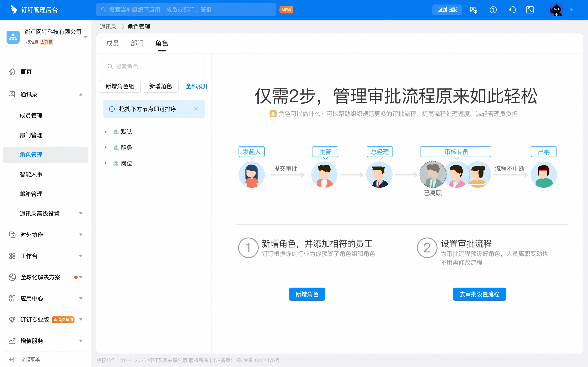
Task: Expand the 对外协作 menu arrow
Action: click(81, 235)
